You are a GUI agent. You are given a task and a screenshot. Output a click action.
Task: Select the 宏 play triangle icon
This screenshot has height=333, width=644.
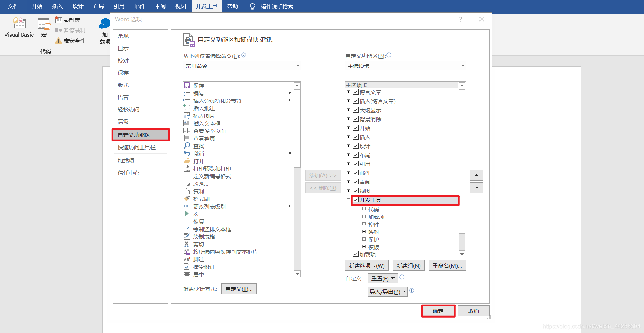[187, 214]
